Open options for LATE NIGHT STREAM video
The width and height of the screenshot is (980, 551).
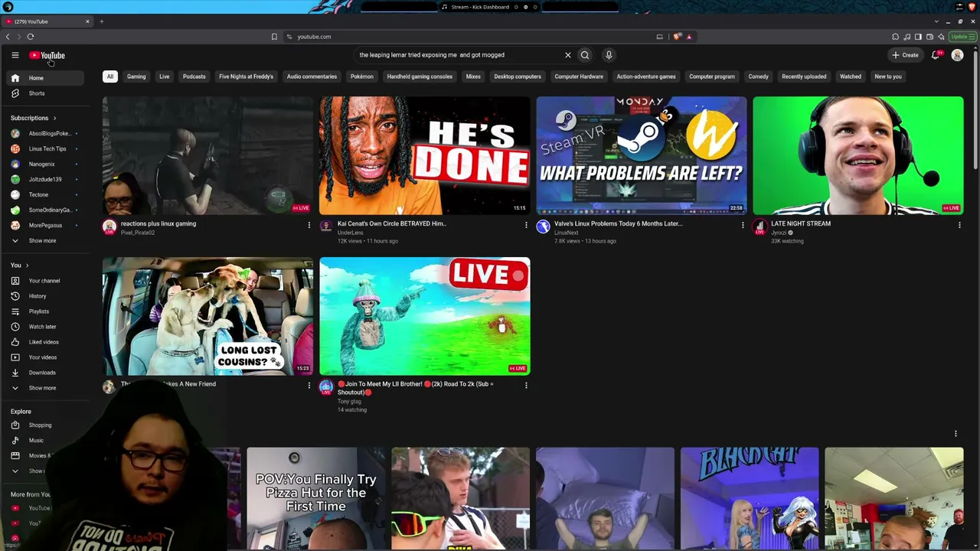coord(959,225)
